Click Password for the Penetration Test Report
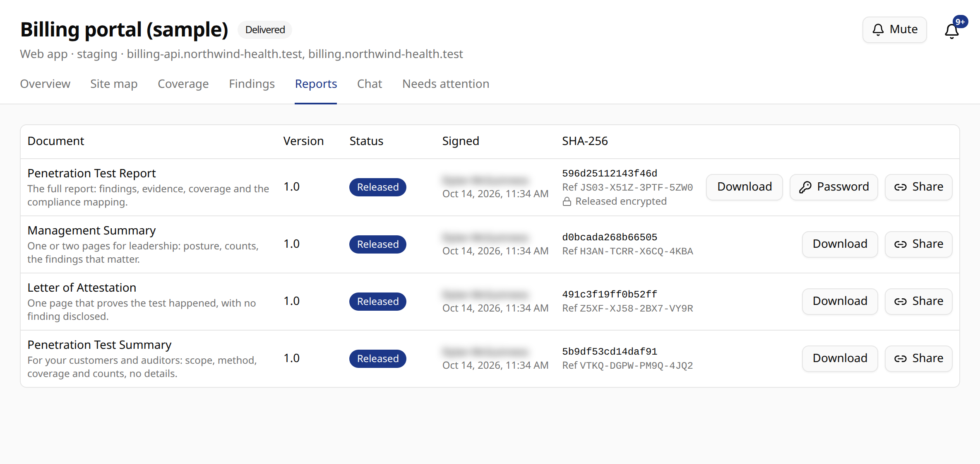The image size is (980, 464). (x=834, y=187)
